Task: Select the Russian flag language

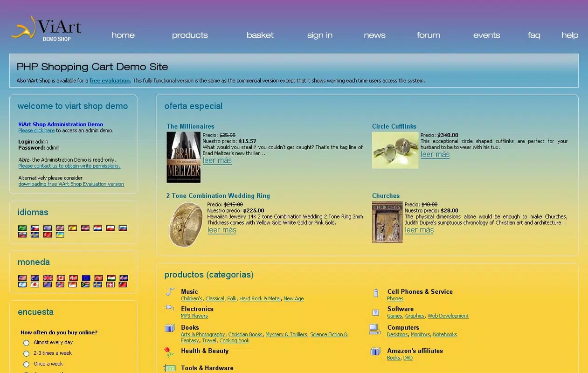Action: pyautogui.click(x=123, y=228)
